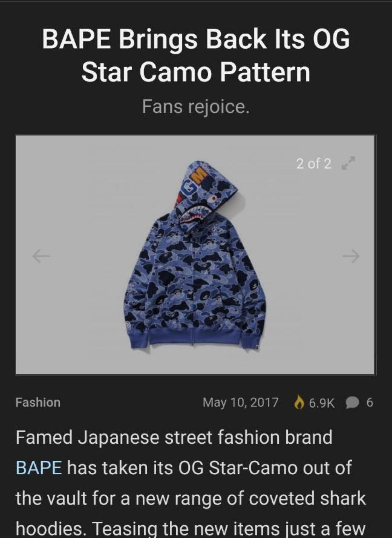
Task: Click the 6.9K hype count
Action: tap(321, 403)
